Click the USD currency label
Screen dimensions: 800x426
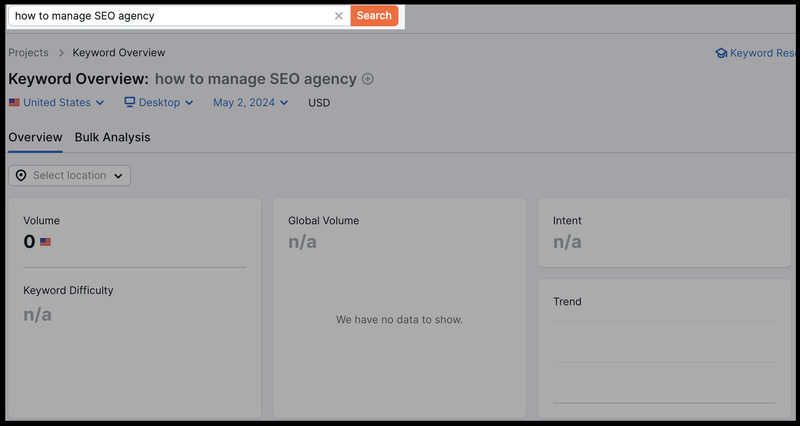point(319,103)
